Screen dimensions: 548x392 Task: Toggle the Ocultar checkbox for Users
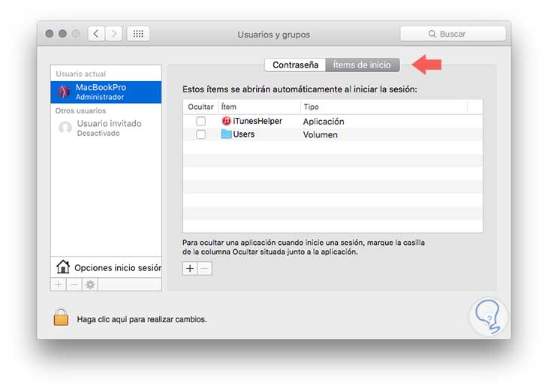coord(200,134)
